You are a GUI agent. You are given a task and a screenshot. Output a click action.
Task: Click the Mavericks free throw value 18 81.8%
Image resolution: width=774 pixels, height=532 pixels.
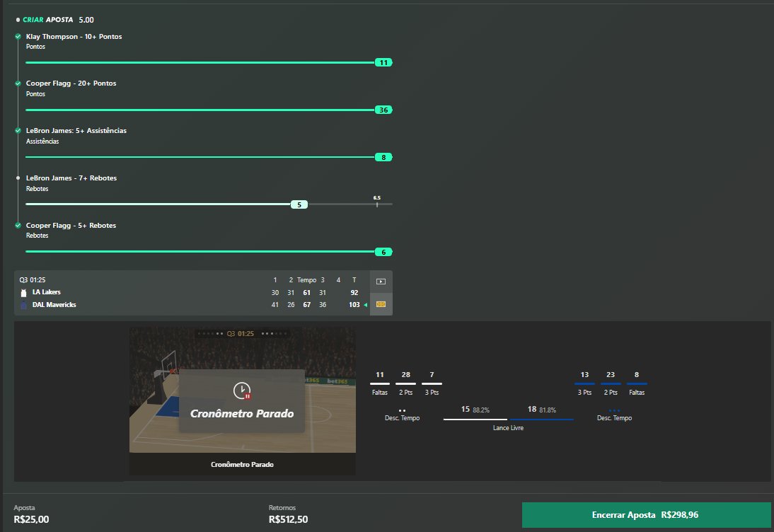(541, 410)
